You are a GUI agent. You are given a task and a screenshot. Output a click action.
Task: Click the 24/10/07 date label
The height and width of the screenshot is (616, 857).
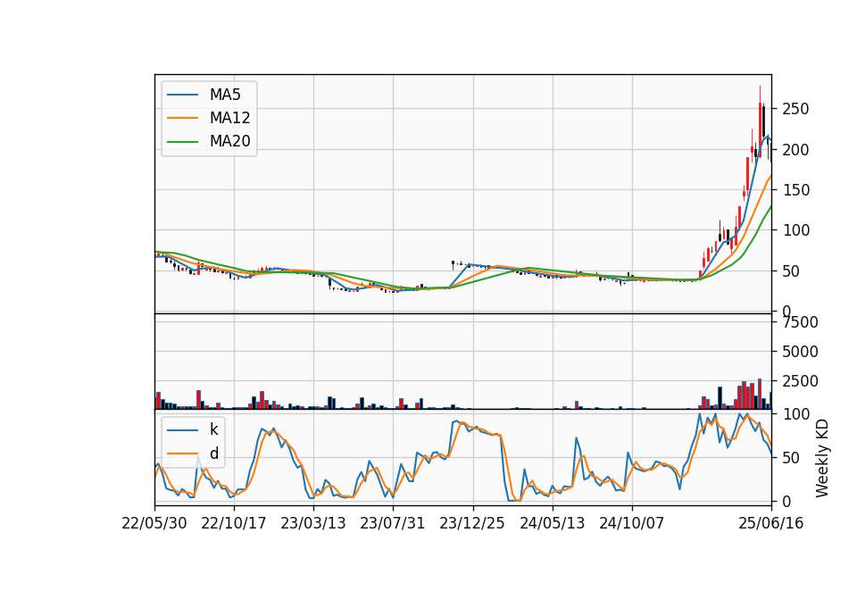632,523
